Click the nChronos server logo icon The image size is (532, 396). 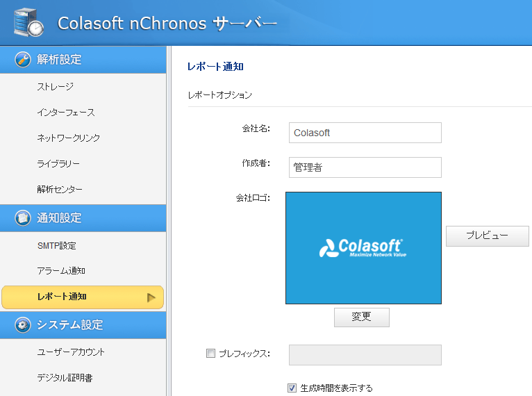coord(28,22)
